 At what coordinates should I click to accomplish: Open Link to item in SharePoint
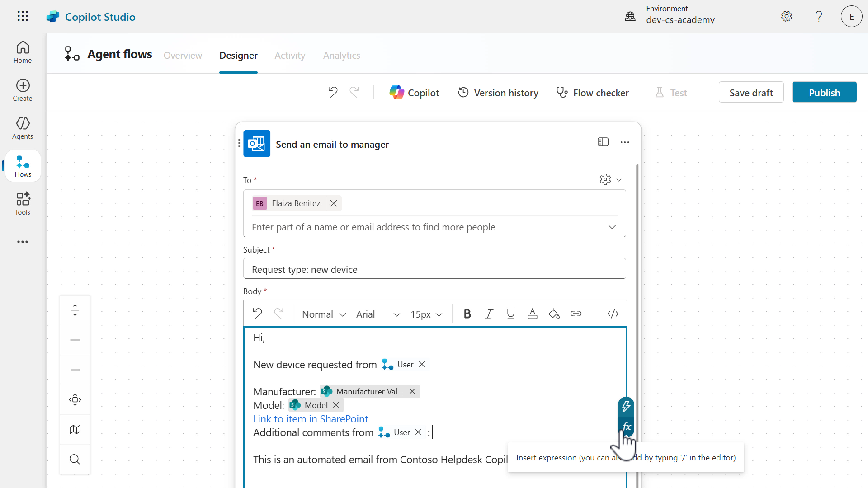point(311,419)
